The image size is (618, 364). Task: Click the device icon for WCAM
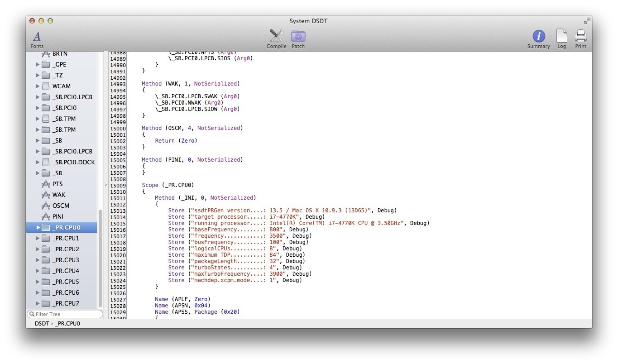click(45, 86)
